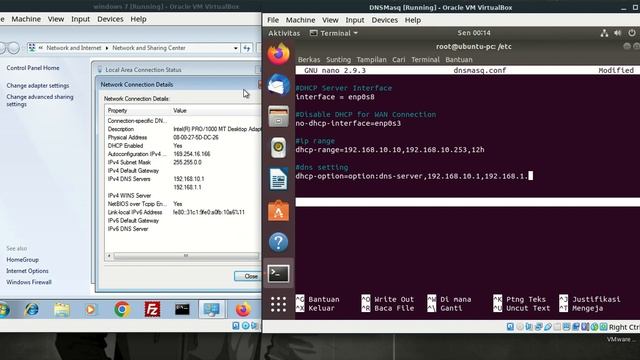This screenshot has width=640, height=360.
Task: Click the volume icon in Ubuntu top bar
Action: point(618,33)
